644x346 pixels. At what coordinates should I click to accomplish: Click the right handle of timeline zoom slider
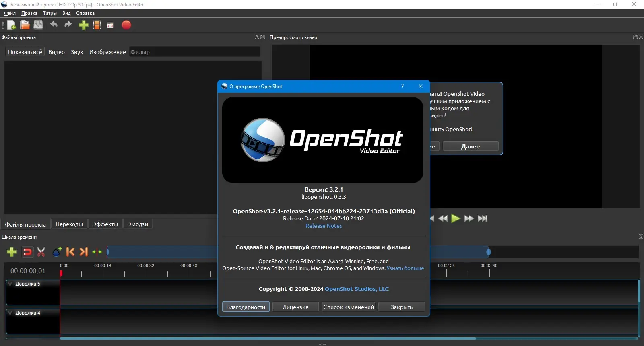tap(489, 252)
